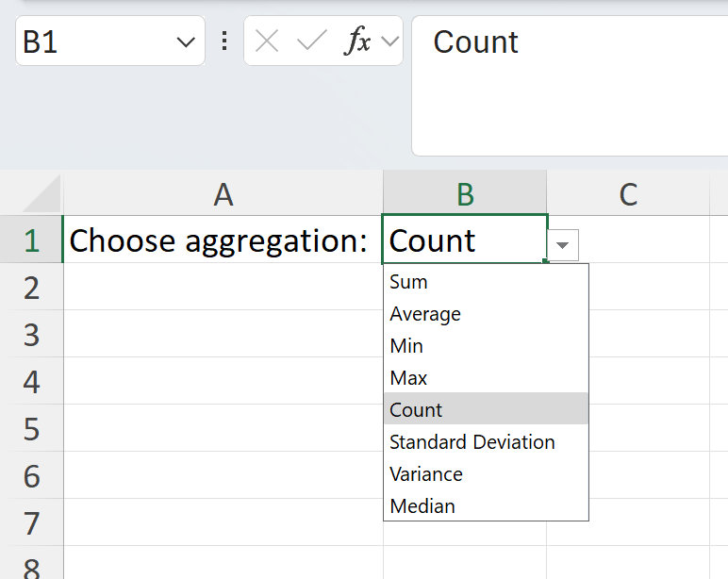The width and height of the screenshot is (728, 579).
Task: Open Insert Function fx icon
Action: point(358,41)
